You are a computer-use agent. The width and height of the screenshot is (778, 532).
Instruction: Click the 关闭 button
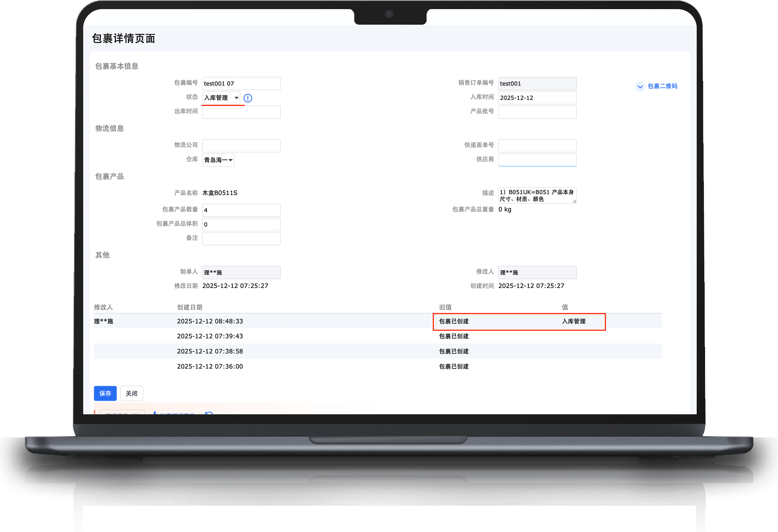pyautogui.click(x=131, y=393)
